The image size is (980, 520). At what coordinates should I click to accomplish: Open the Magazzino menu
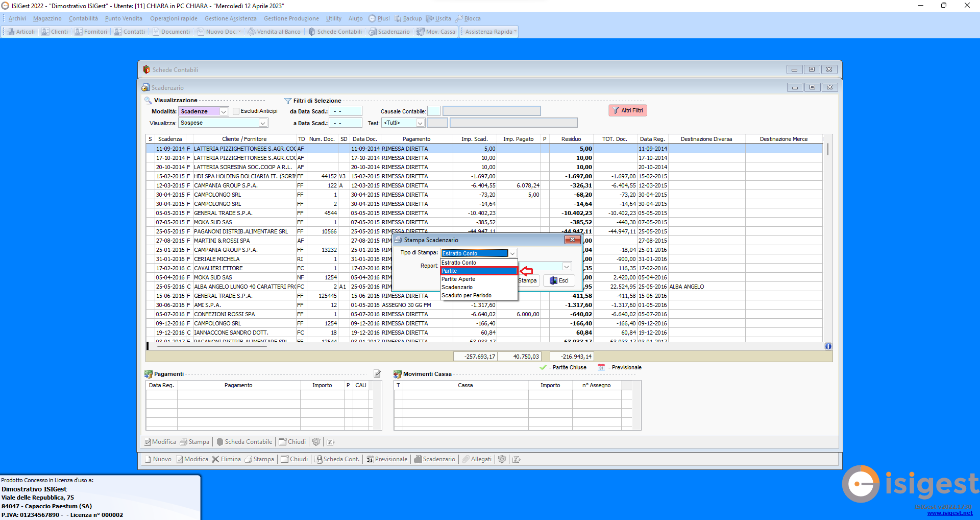tap(47, 18)
